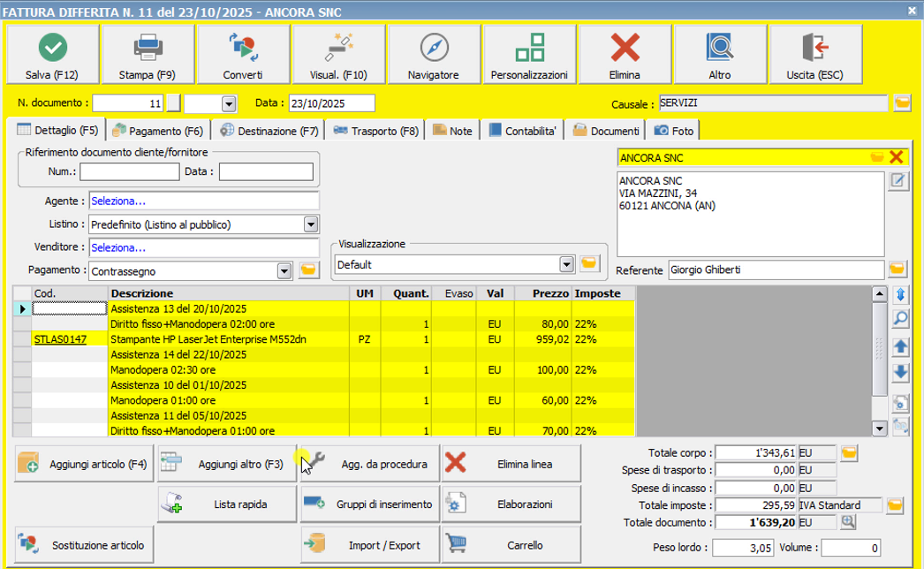Open the folder icon next to Causale
The height and width of the screenshot is (569, 924).
pyautogui.click(x=901, y=103)
